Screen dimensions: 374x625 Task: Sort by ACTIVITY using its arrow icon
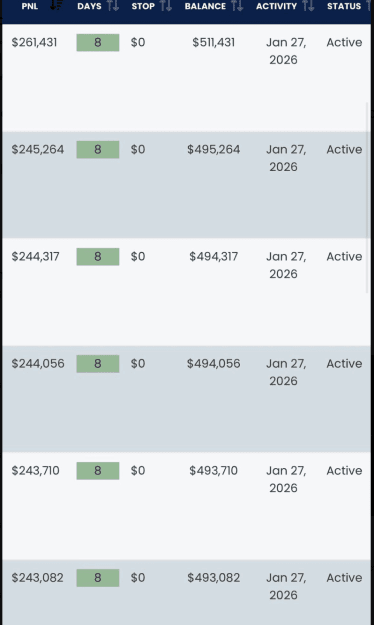[x=308, y=6]
